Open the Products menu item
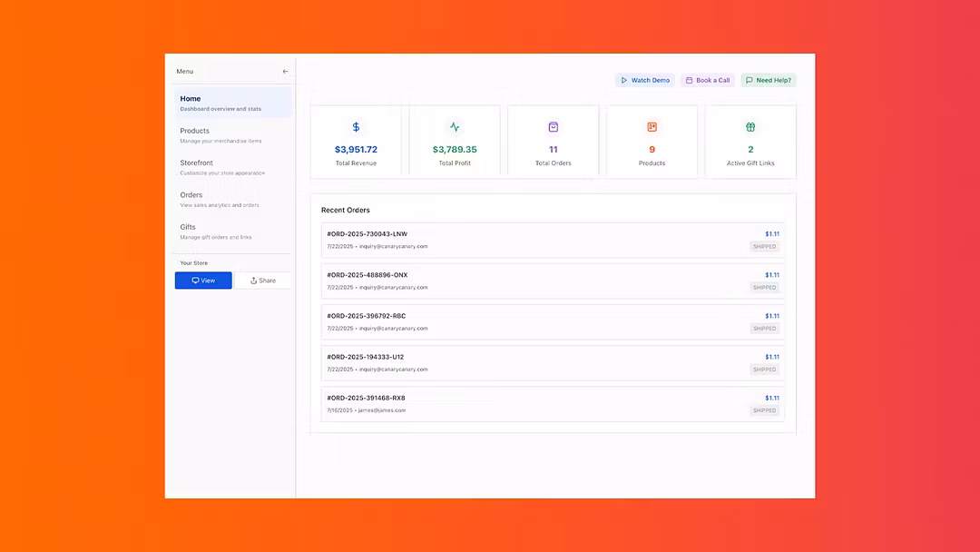The height and width of the screenshot is (552, 980). coord(232,135)
